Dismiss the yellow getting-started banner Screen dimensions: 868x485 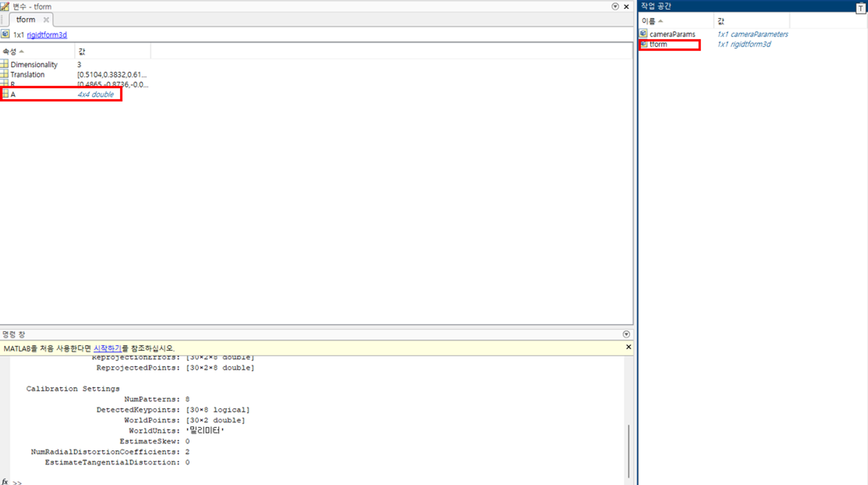(628, 347)
